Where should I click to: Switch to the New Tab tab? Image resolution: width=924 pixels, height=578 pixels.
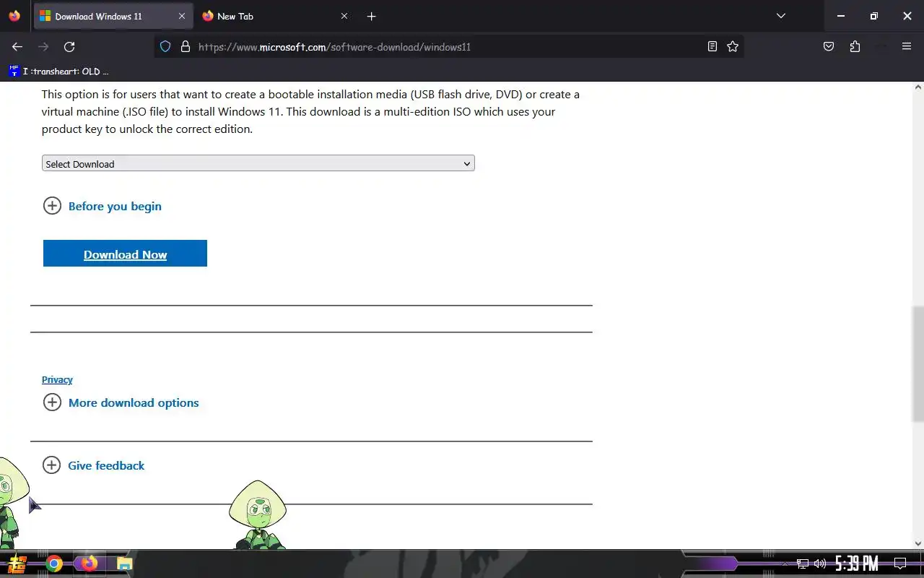tap(276, 16)
